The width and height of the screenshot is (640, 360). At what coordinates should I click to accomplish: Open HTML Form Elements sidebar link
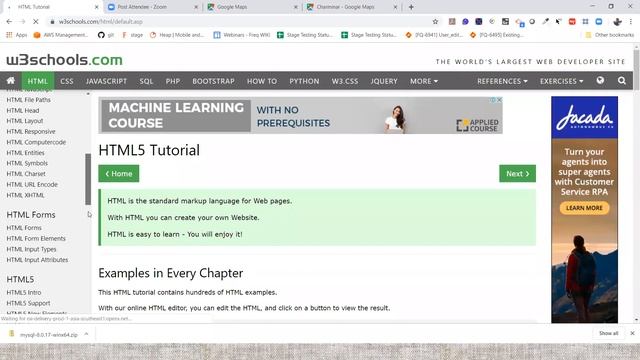[x=36, y=238]
